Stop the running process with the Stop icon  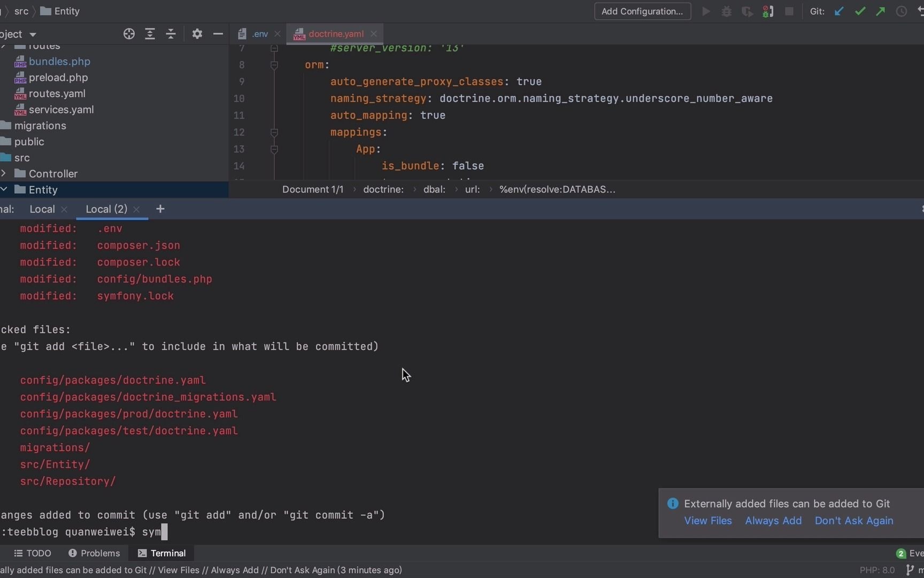coord(789,11)
